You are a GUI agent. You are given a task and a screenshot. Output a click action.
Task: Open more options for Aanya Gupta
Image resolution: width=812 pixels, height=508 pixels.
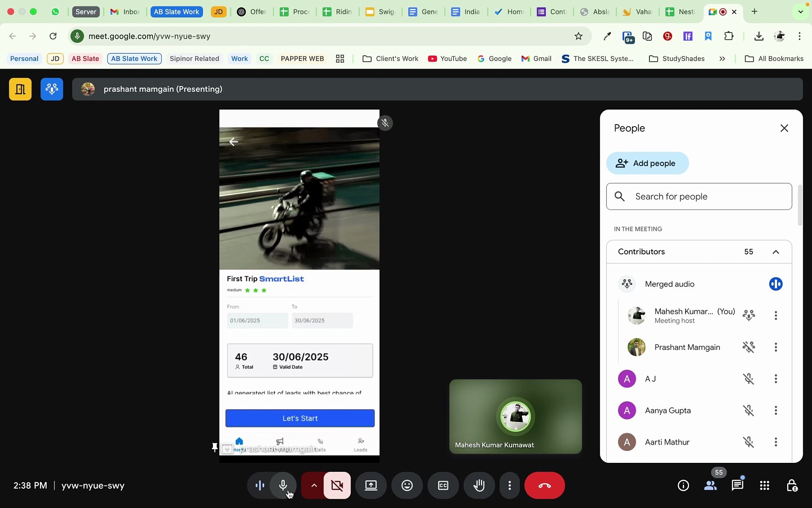click(776, 411)
